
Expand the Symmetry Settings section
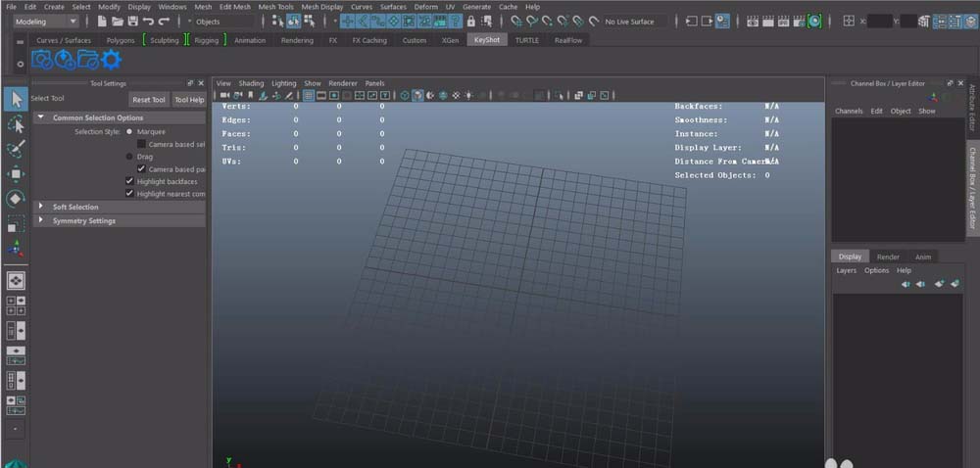click(x=40, y=220)
